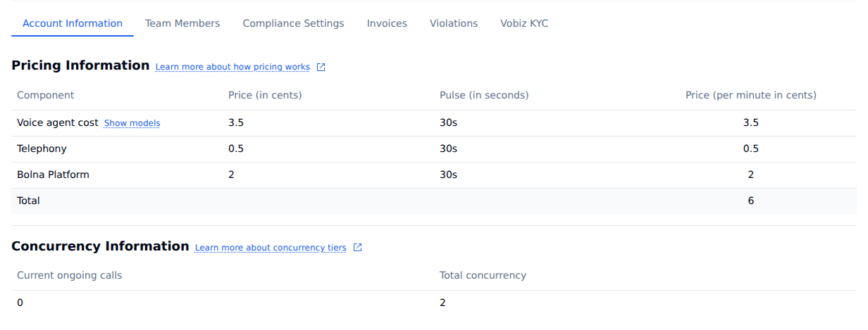Open 'Learn more about concurrency tiers' link

271,248
